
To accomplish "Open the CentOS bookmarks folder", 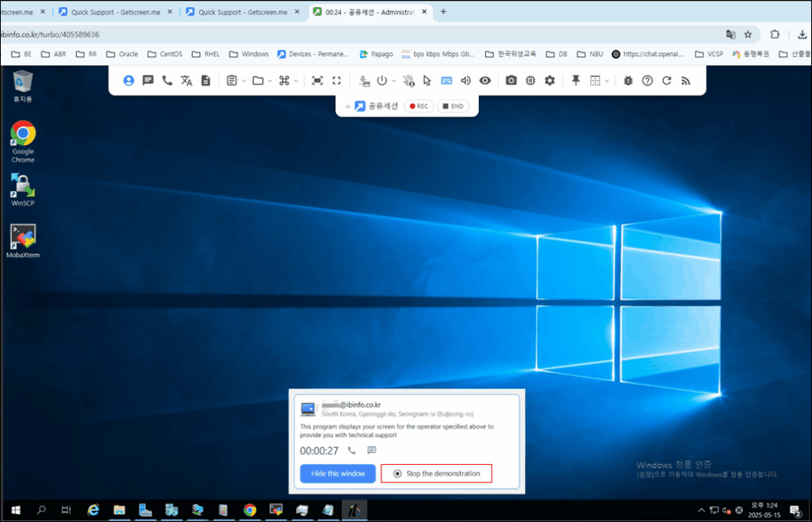I will (165, 54).
